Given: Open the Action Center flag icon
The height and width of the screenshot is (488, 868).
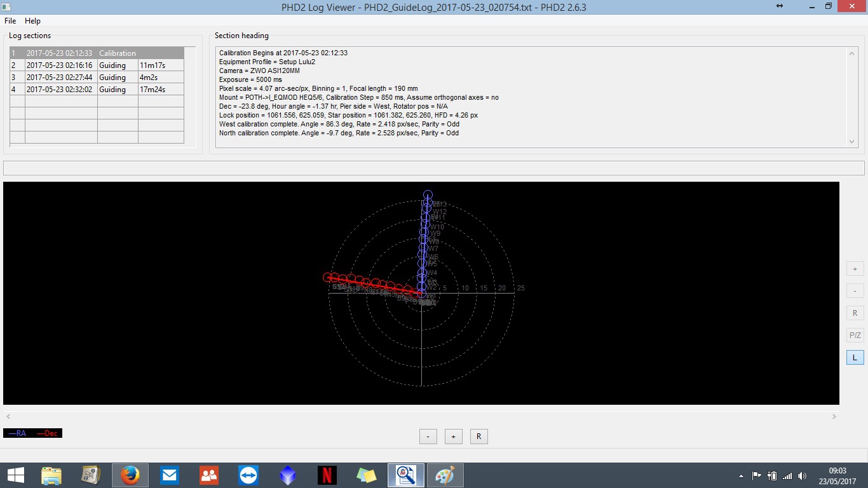Looking at the screenshot, I should (x=756, y=475).
